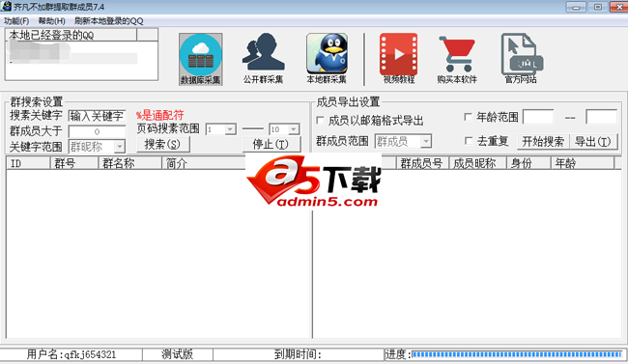Open the page range start dropdown showing 1

click(x=230, y=129)
